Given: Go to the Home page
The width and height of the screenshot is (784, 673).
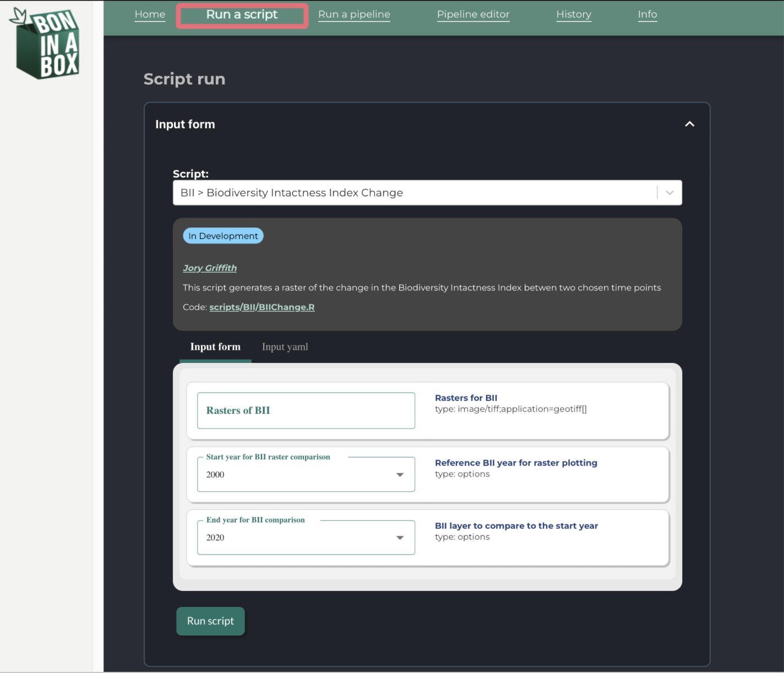Looking at the screenshot, I should (x=150, y=14).
